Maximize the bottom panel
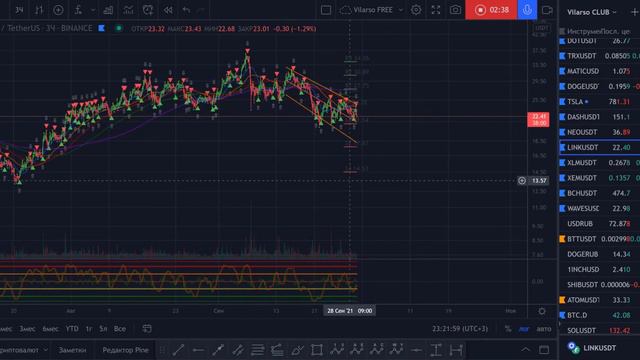Viewport: 640px width, 360px height. tap(544, 350)
